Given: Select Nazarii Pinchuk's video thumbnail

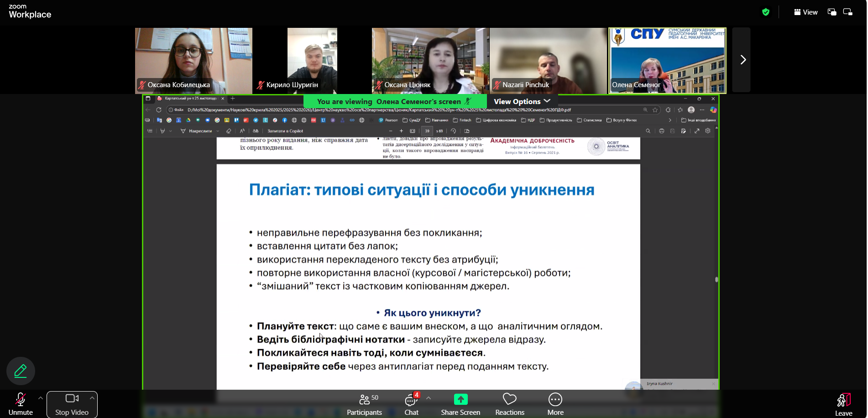Looking at the screenshot, I should 548,60.
